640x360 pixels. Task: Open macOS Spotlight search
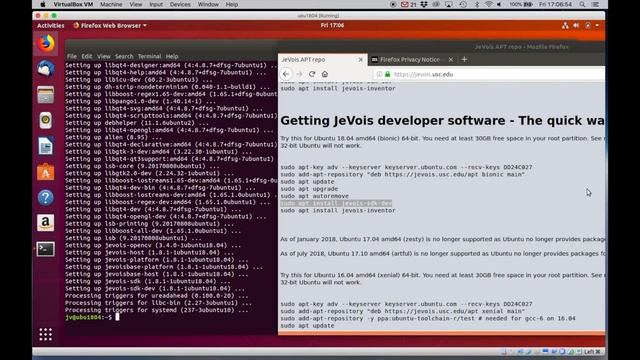(582, 4)
